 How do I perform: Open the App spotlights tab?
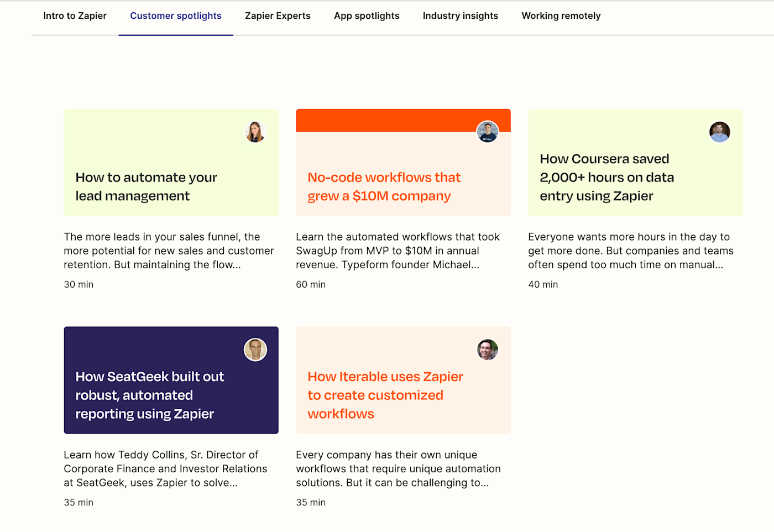367,16
